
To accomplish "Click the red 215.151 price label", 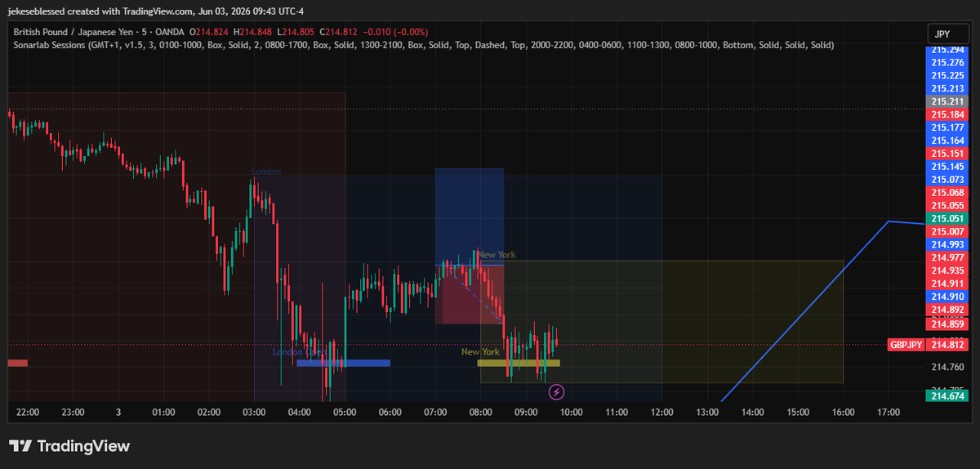I will [947, 154].
